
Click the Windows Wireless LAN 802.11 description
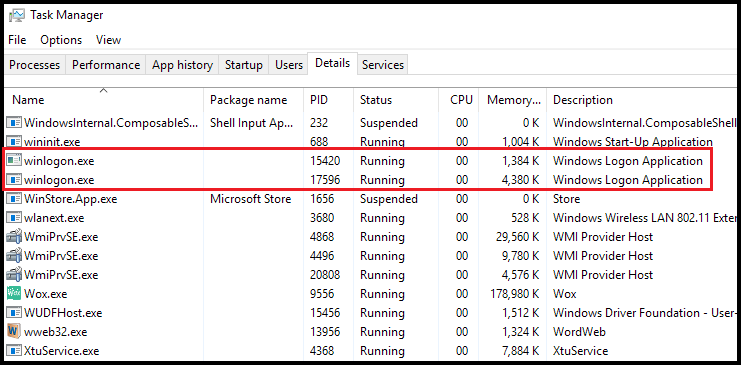point(645,218)
